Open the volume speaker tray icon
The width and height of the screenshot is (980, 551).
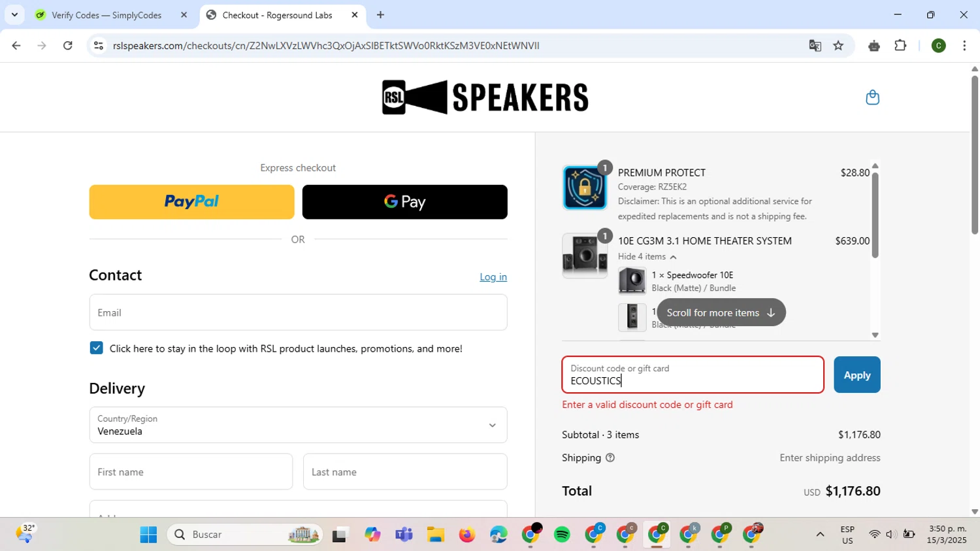click(890, 535)
